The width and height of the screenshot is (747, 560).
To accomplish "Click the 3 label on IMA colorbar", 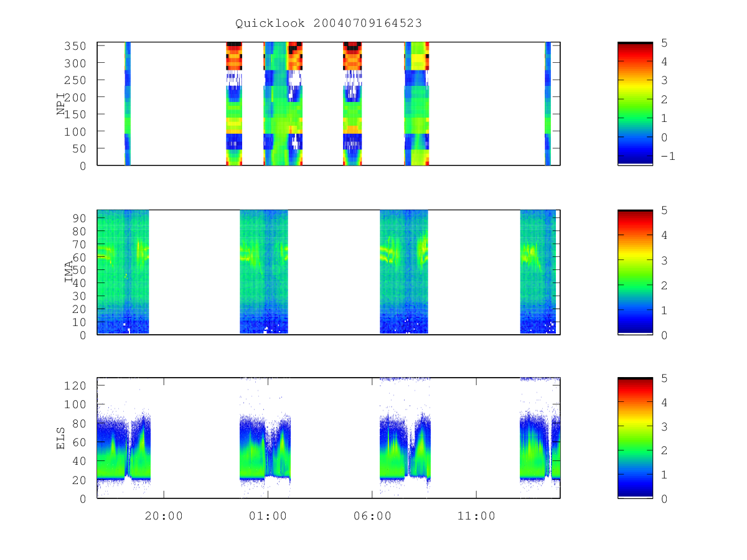I will tap(664, 260).
